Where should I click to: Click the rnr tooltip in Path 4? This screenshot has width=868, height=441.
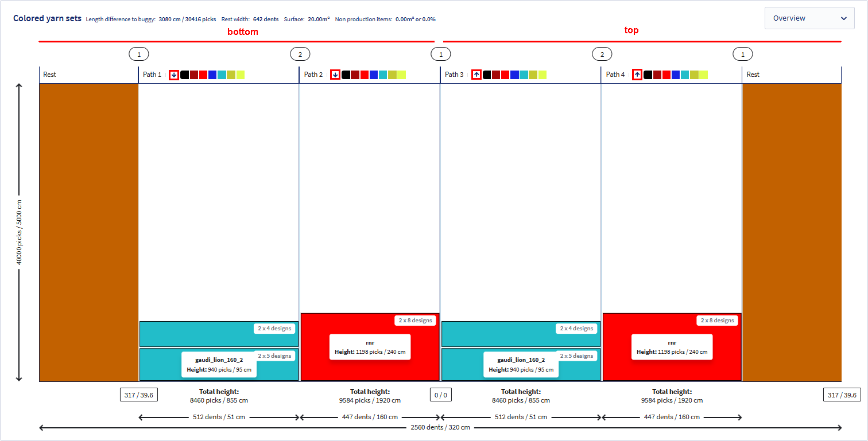(x=672, y=347)
